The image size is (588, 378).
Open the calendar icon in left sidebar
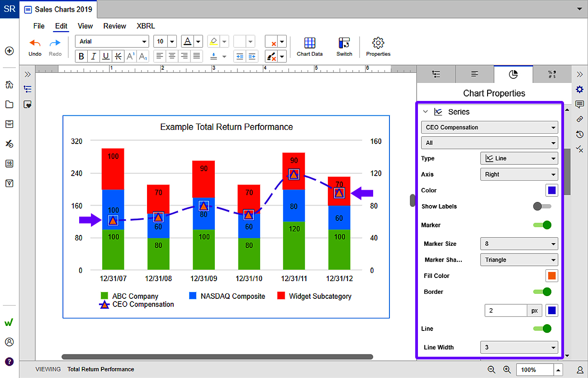tap(9, 163)
